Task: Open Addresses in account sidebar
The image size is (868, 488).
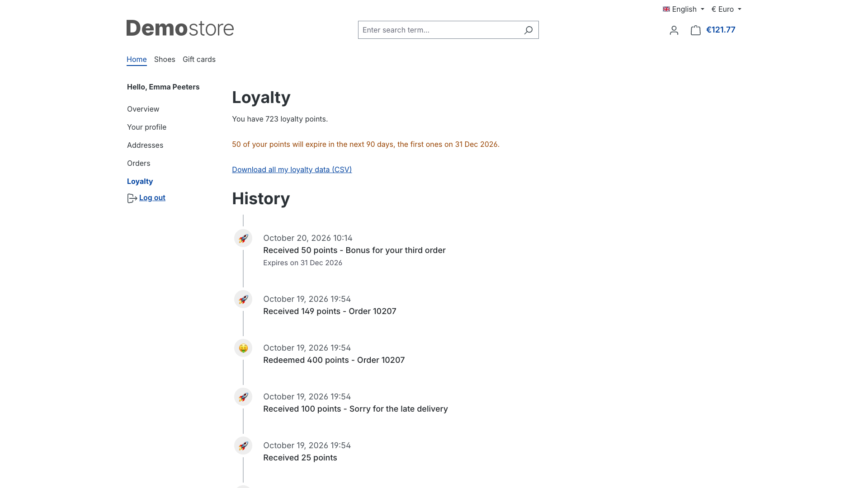Action: click(x=145, y=145)
